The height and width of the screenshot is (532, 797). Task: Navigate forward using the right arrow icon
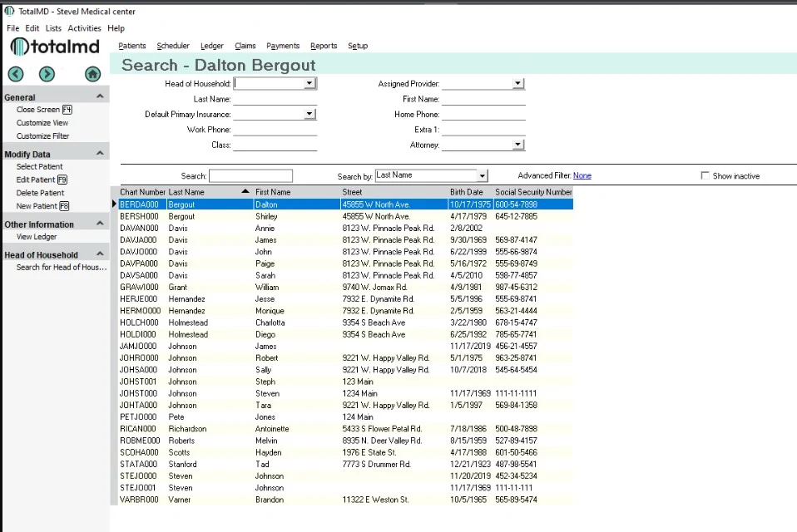(47, 74)
